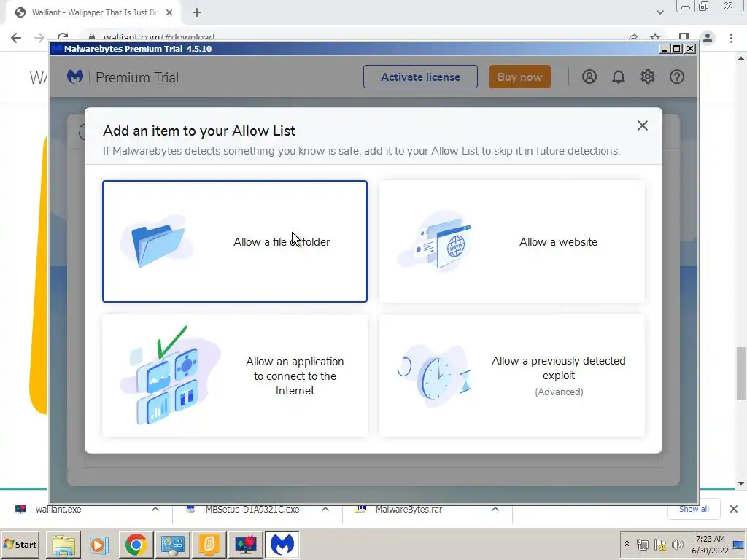Close the Walliant browser tab
747x560 pixels.
(169, 12)
